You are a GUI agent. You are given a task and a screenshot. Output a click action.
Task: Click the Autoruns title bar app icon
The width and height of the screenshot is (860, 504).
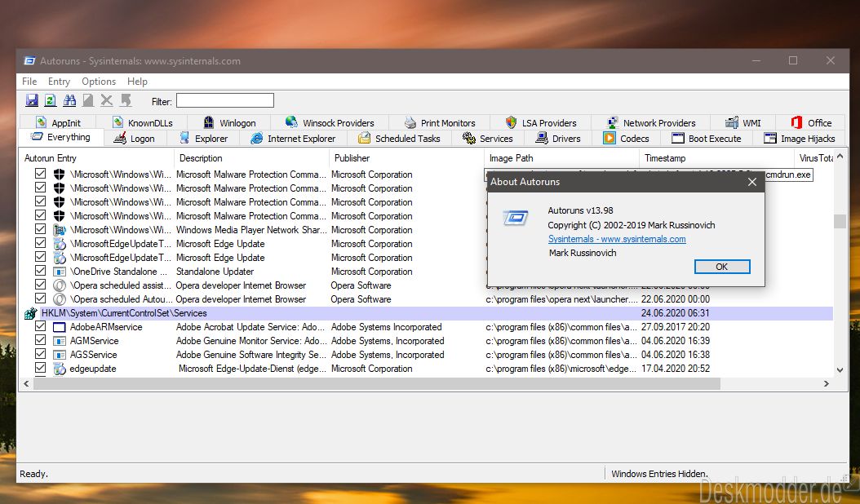[29, 61]
